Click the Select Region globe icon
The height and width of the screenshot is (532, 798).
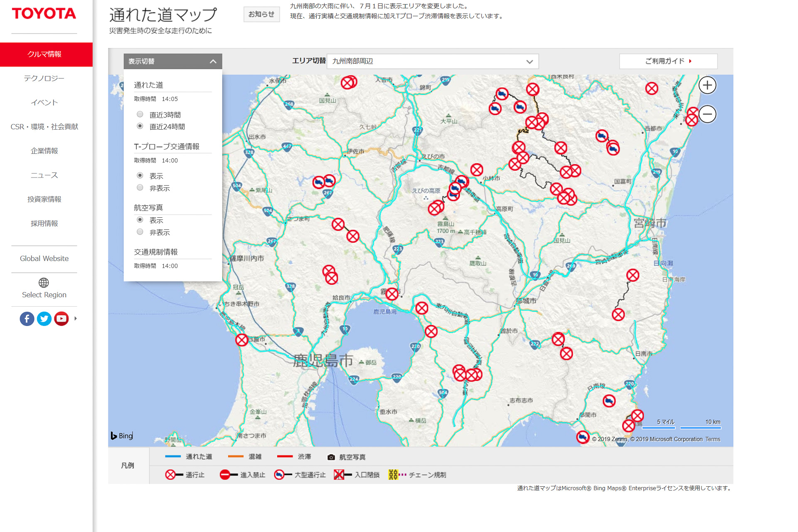tap(44, 283)
